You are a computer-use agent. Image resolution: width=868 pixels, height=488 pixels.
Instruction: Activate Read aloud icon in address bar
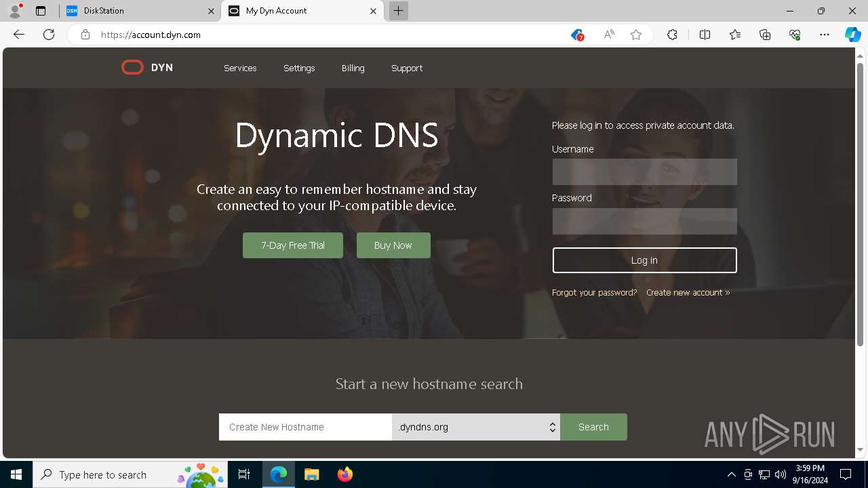(609, 35)
